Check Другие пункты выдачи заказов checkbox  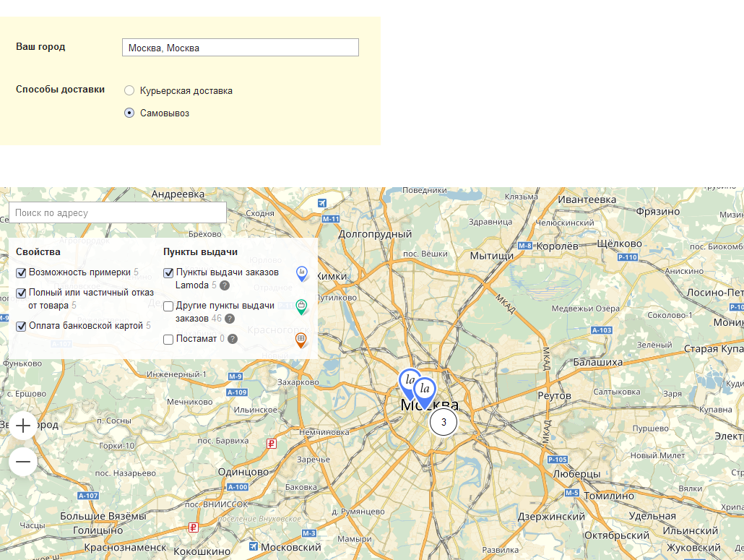[168, 306]
